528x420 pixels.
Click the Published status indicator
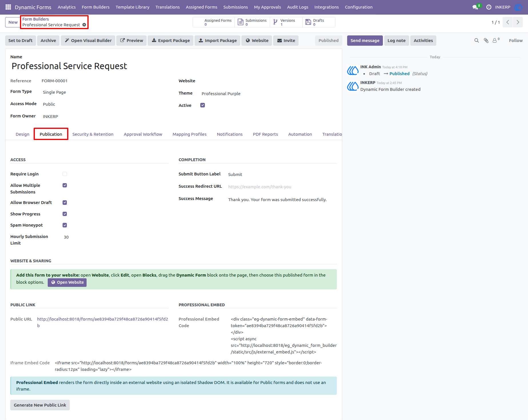point(329,41)
